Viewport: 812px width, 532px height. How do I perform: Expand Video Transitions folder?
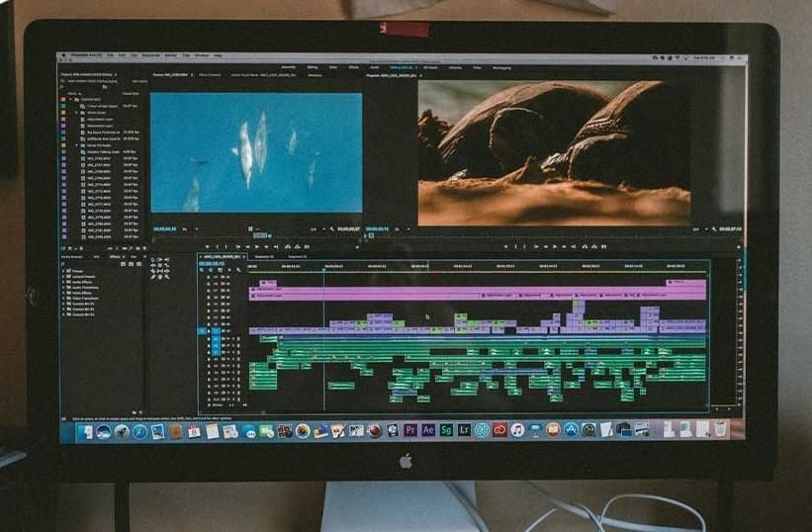(63, 299)
